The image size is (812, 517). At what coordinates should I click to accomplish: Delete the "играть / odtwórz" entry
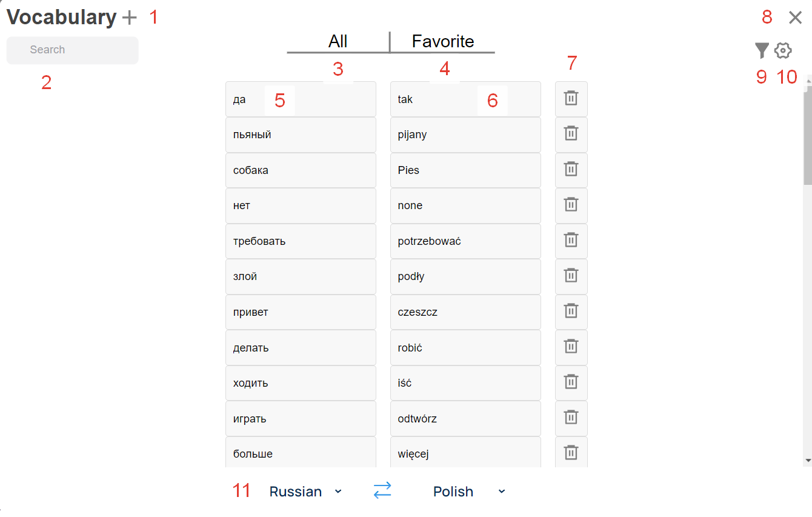click(x=571, y=418)
